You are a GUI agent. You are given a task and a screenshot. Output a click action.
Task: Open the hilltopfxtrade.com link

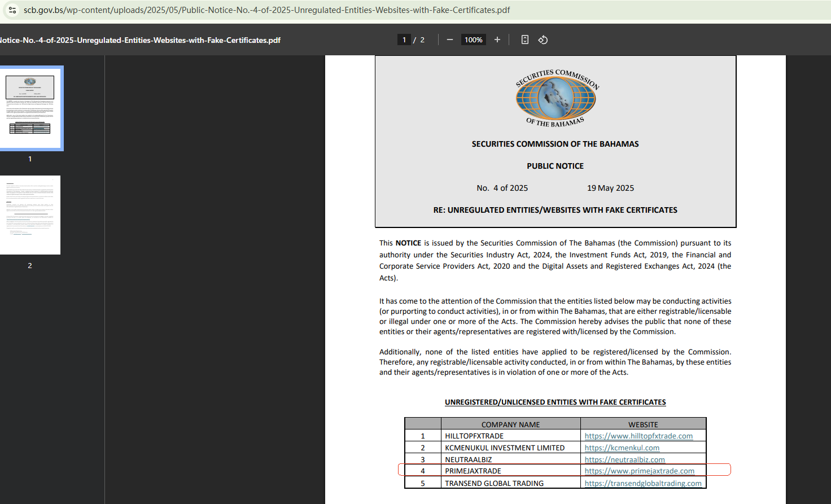pos(638,436)
